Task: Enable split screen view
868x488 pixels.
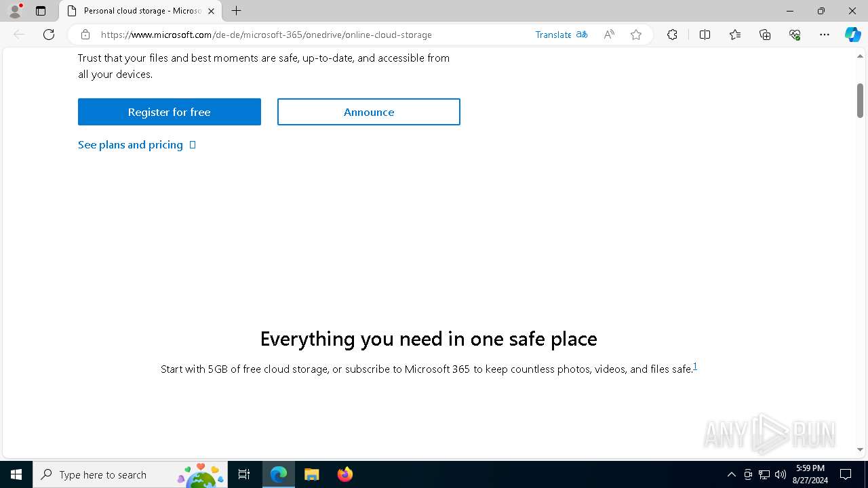Action: click(705, 35)
